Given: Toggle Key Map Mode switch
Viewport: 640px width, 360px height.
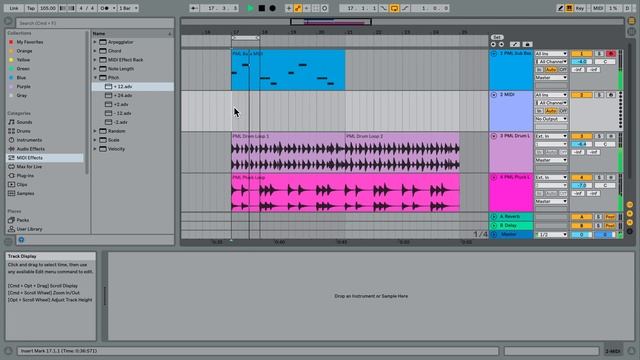Looking at the screenshot, I should [580, 8].
